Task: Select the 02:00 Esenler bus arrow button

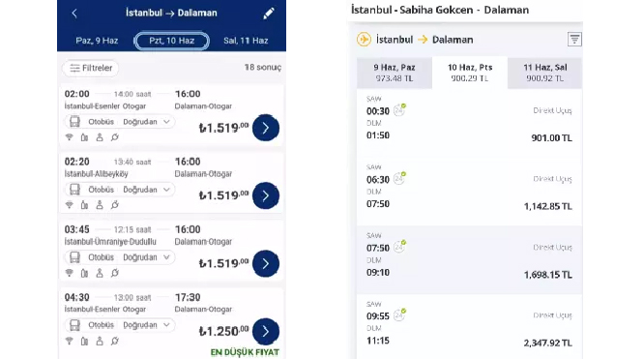Action: (x=266, y=128)
